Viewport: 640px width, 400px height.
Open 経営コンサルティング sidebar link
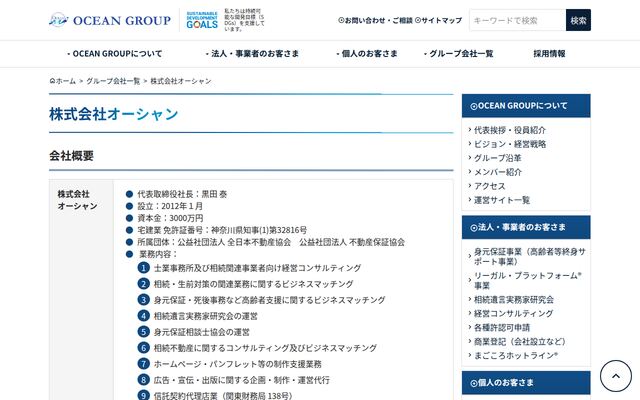pos(513,313)
